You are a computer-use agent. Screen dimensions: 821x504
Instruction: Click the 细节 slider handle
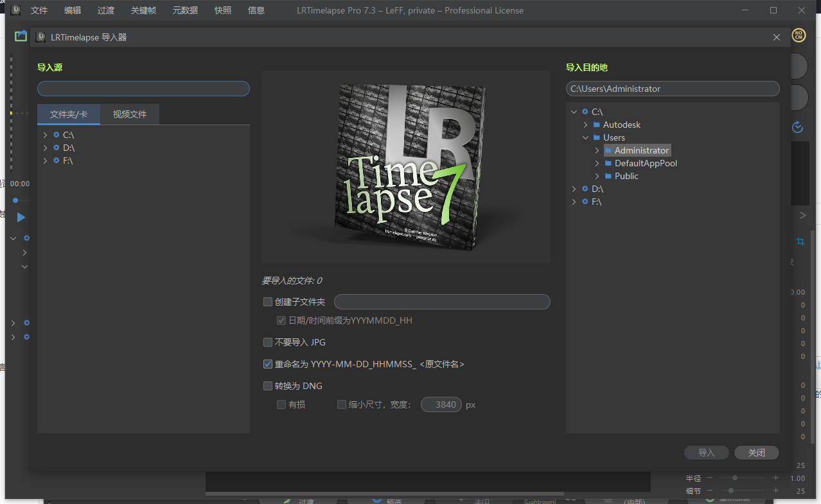pos(731,491)
